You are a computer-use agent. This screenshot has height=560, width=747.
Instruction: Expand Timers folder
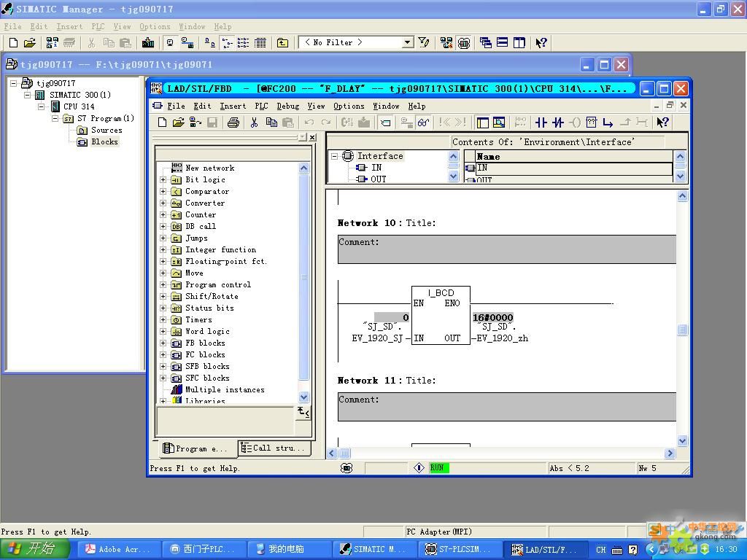point(163,319)
